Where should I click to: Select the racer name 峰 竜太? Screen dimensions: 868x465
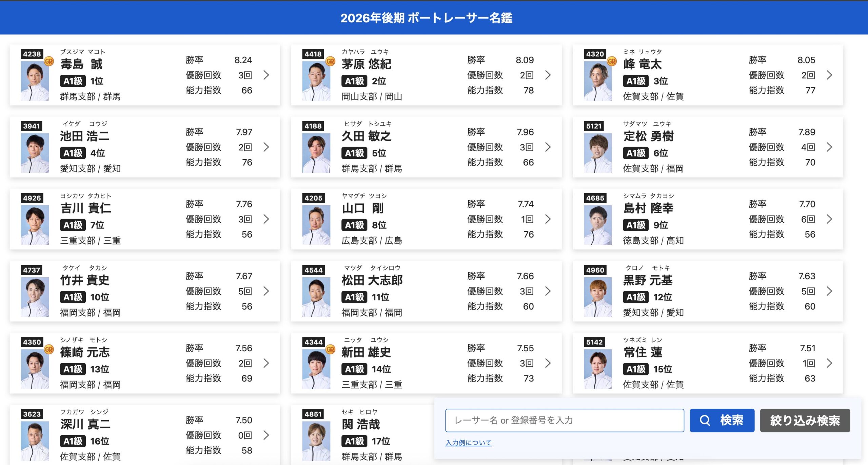click(643, 64)
